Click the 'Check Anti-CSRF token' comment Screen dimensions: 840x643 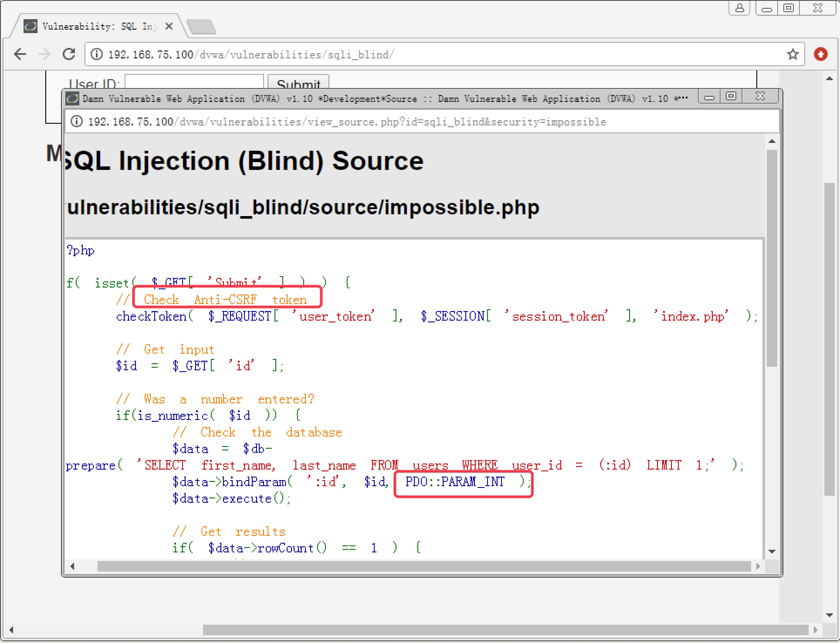click(x=225, y=300)
